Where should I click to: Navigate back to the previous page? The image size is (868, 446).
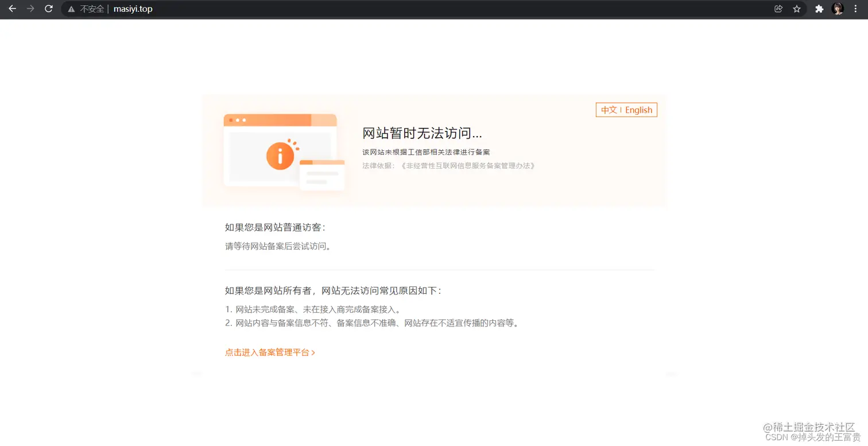coord(12,9)
